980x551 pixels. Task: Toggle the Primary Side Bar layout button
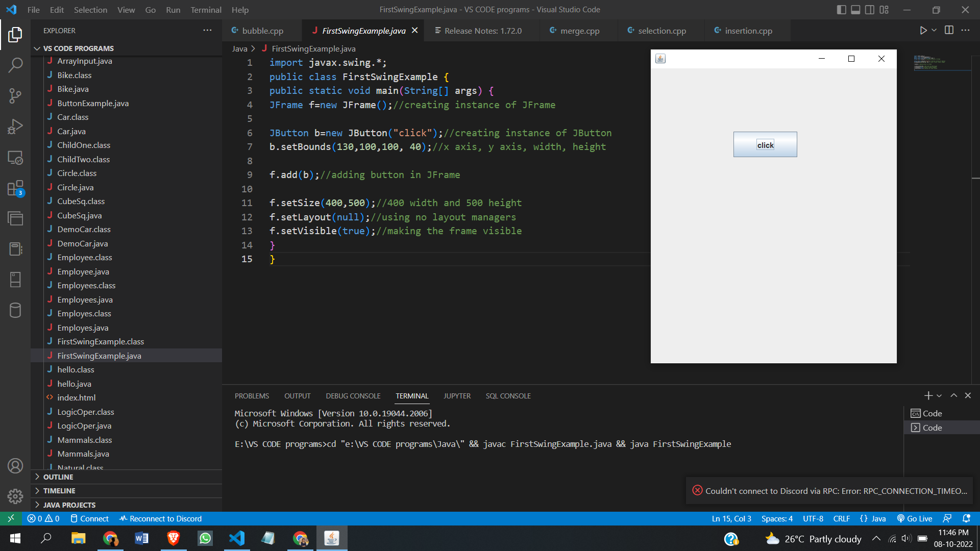842,10
